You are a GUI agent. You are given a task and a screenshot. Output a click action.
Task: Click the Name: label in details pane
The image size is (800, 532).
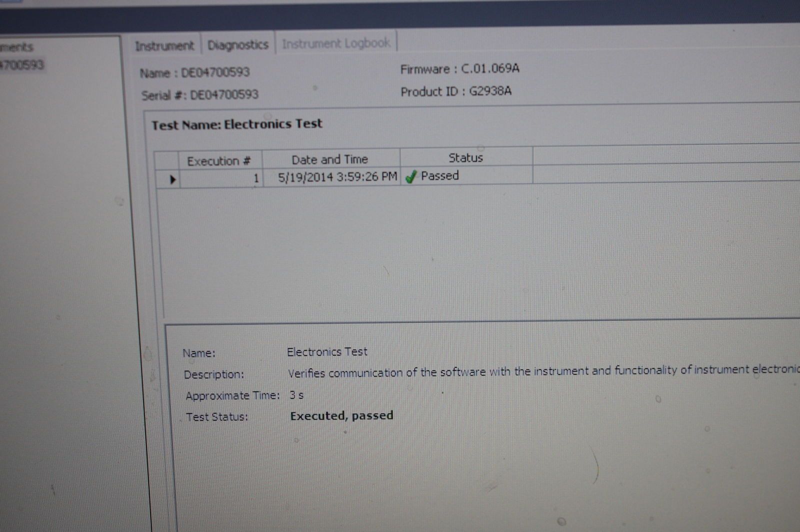pos(199,353)
